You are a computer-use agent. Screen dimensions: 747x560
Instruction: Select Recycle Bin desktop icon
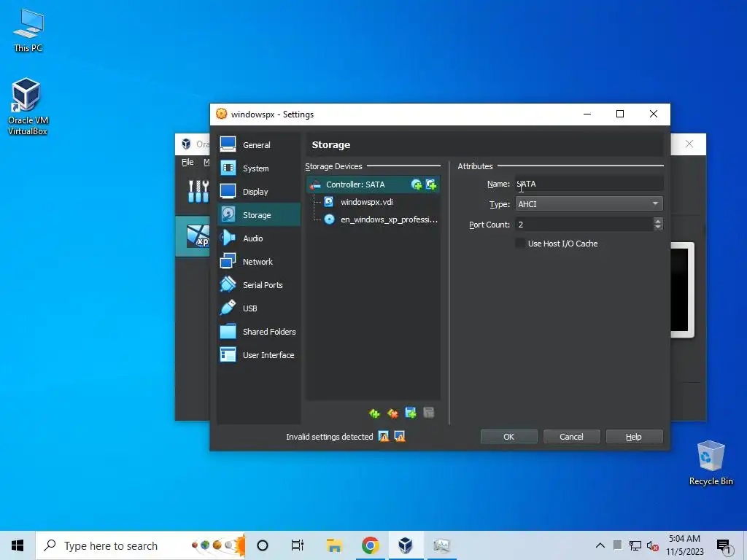[711, 463]
